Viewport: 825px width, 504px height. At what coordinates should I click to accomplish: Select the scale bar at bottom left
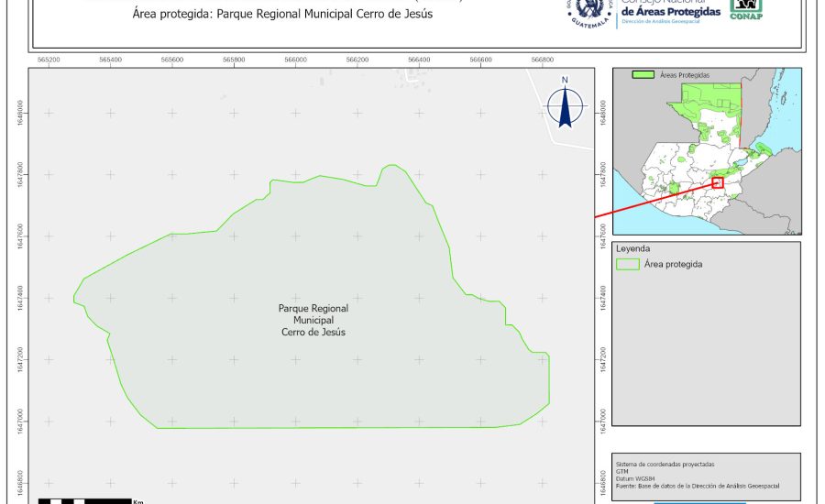[x=82, y=500]
